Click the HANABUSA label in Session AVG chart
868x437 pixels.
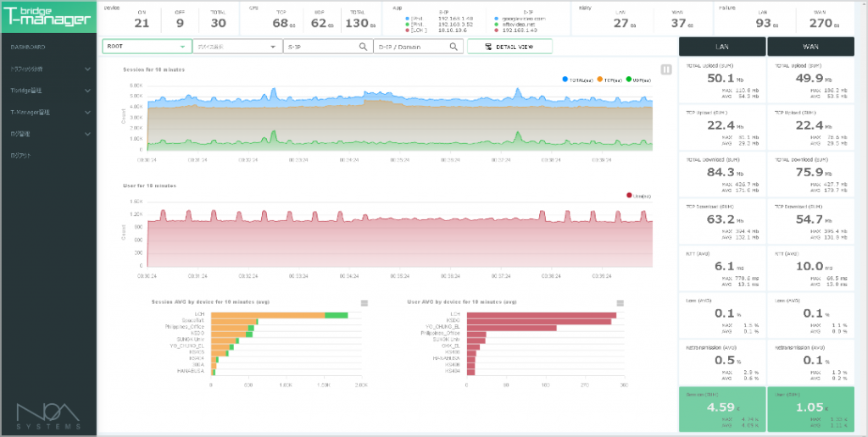pos(192,371)
